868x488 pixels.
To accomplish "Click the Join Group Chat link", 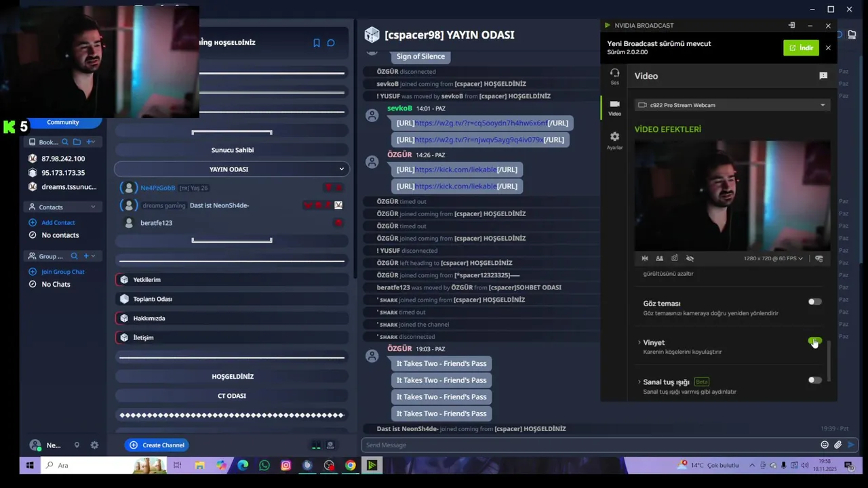I will pyautogui.click(x=63, y=272).
